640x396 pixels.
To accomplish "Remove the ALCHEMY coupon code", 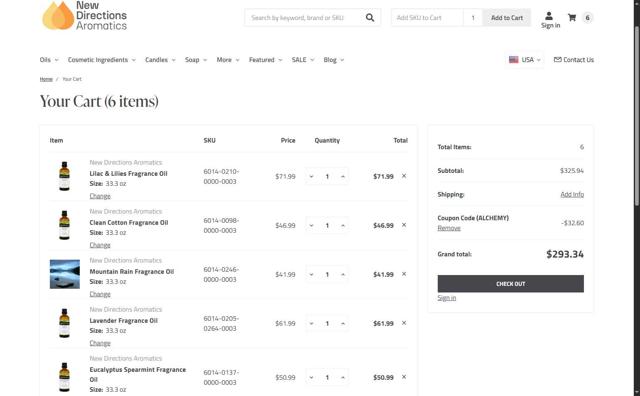I will coord(449,228).
